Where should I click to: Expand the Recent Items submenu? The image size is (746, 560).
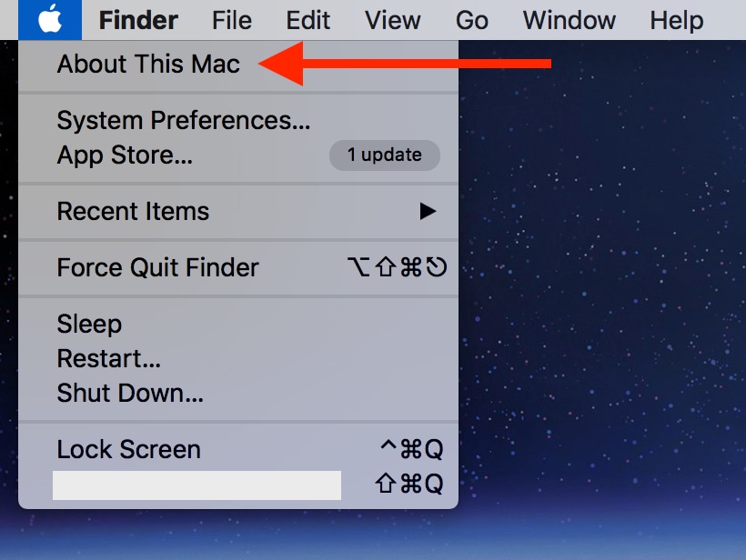point(133,212)
